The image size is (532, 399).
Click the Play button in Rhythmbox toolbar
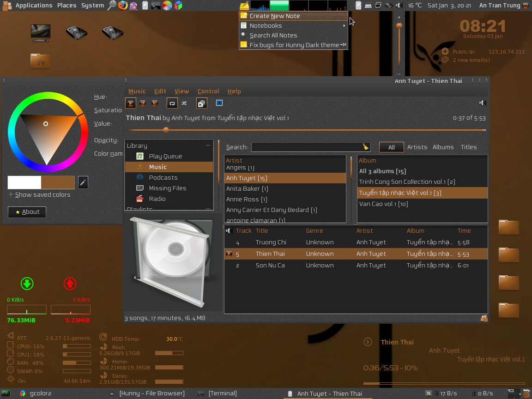(131, 103)
